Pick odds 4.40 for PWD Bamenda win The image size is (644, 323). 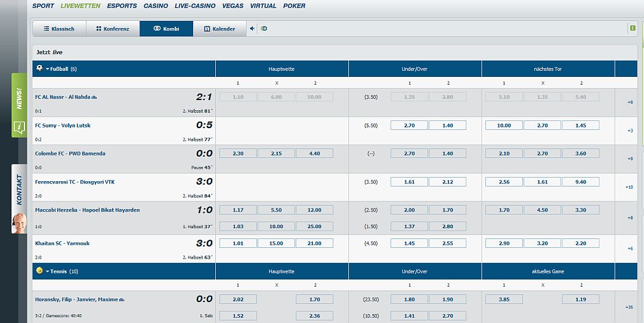click(x=315, y=154)
